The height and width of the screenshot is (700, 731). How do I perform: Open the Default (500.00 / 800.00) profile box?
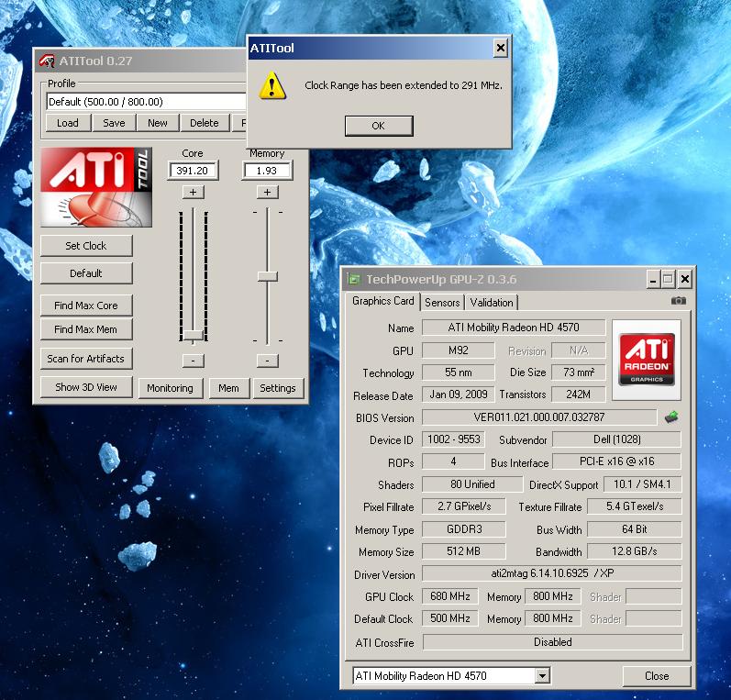click(146, 102)
